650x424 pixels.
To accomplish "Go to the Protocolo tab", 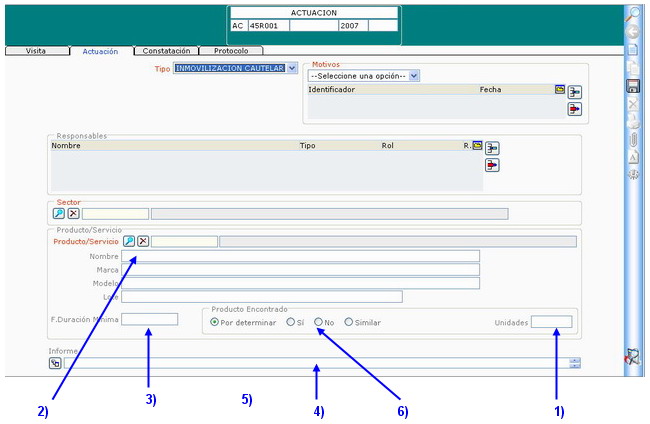I will tap(233, 50).
